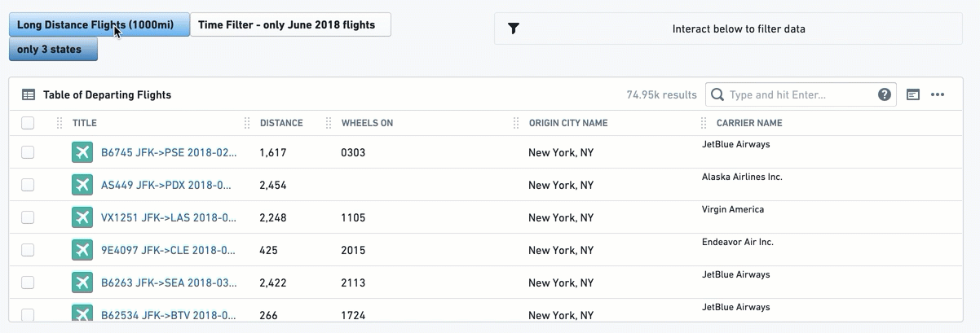This screenshot has height=333, width=980.
Task: Select the checkbox for the 9E4097 JFK->CLE row
Action: (x=28, y=250)
